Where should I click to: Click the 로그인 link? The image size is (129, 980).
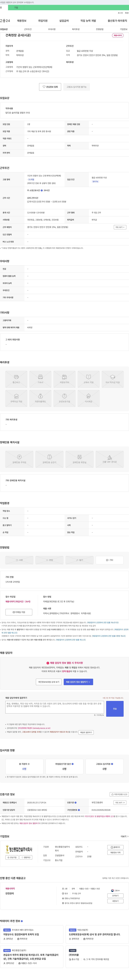[x=120, y=13]
